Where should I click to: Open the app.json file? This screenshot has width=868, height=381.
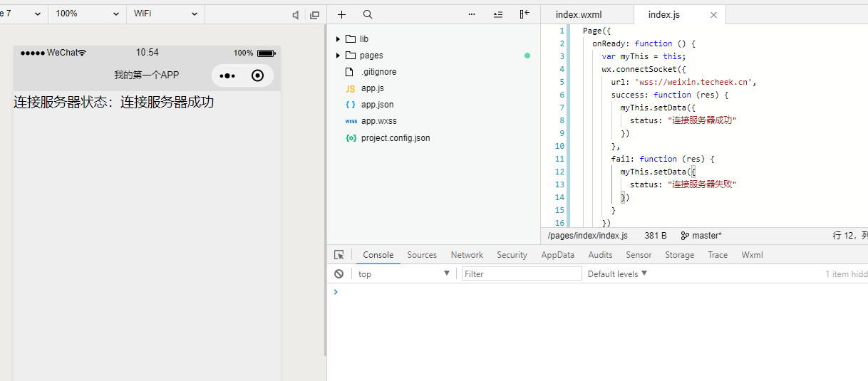coord(377,105)
